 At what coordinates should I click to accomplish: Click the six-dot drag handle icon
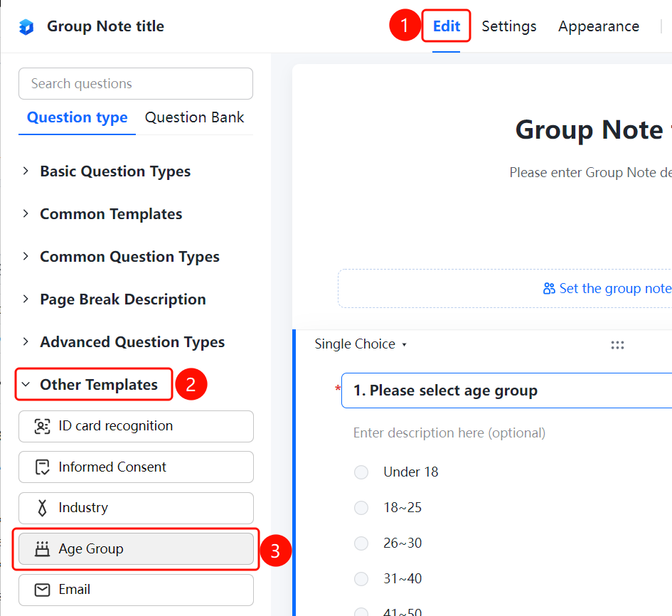point(617,345)
